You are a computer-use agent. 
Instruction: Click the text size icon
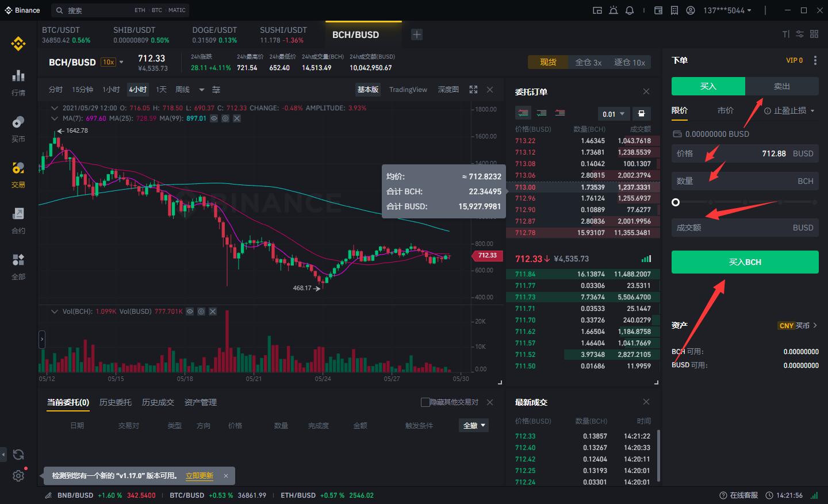pyautogui.click(x=785, y=34)
